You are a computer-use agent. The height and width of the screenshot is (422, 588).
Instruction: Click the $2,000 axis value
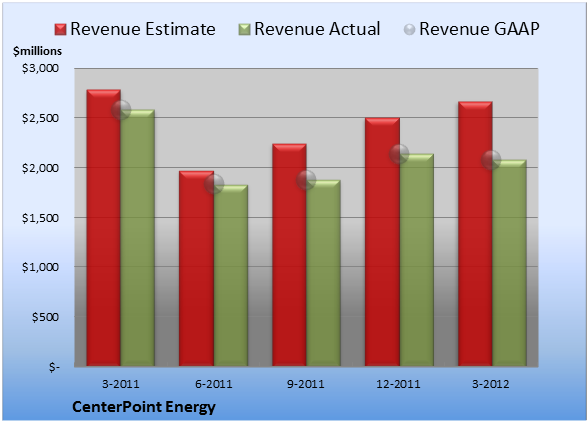tap(40, 168)
